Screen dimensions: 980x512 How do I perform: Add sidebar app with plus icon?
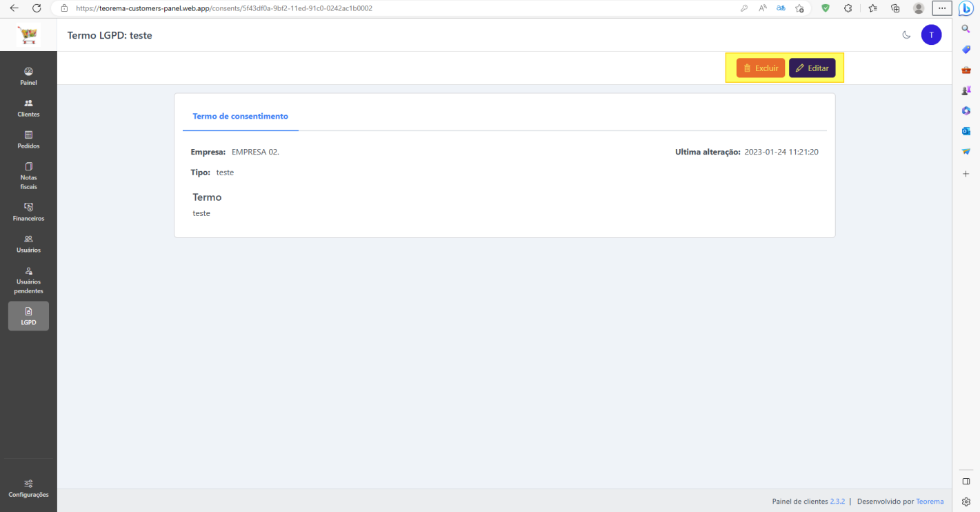pos(966,174)
